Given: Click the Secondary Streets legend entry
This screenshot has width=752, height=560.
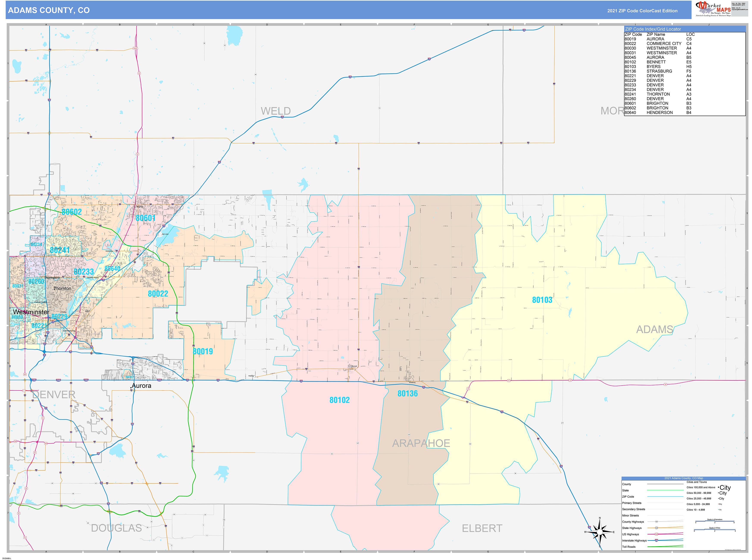Looking at the screenshot, I should 634,509.
